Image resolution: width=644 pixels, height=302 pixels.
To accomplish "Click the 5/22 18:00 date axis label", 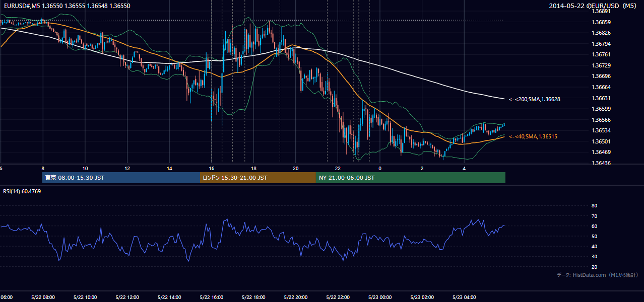I will click(253, 297).
